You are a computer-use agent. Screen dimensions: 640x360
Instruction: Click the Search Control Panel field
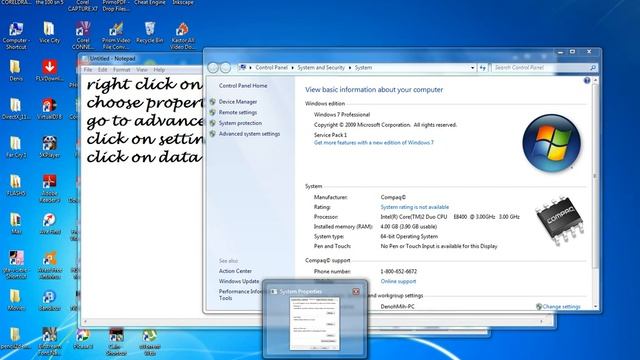pyautogui.click(x=540, y=68)
